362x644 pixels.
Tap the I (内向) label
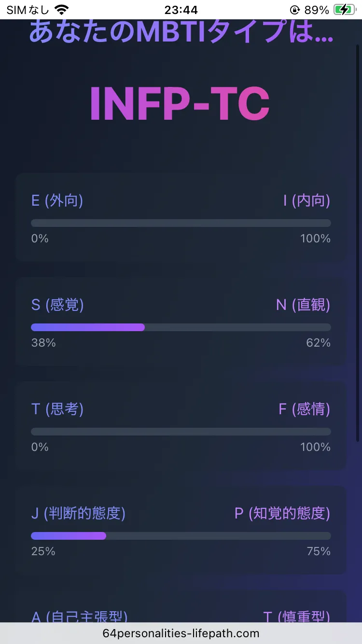point(306,201)
